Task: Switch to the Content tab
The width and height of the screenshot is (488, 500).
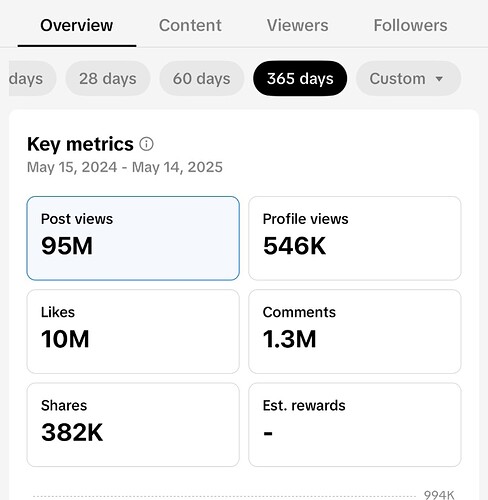Action: coord(190,25)
